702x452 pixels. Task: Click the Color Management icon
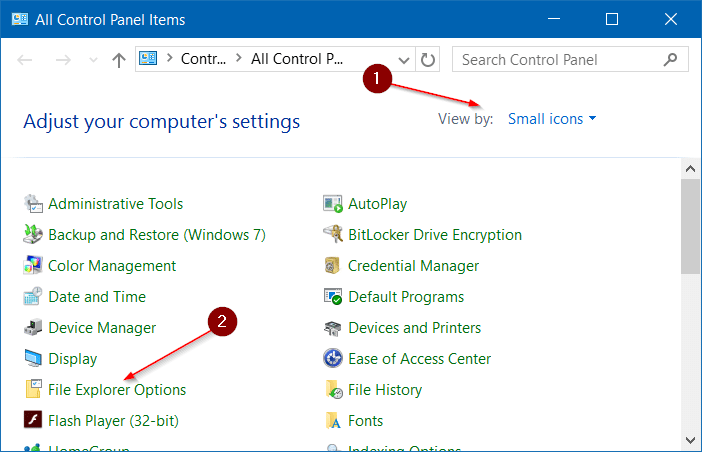[33, 266]
